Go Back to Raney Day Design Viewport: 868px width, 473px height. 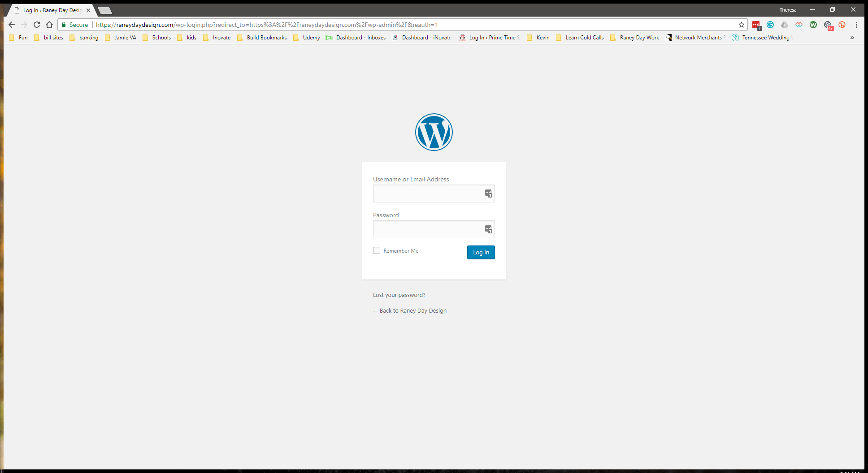410,310
